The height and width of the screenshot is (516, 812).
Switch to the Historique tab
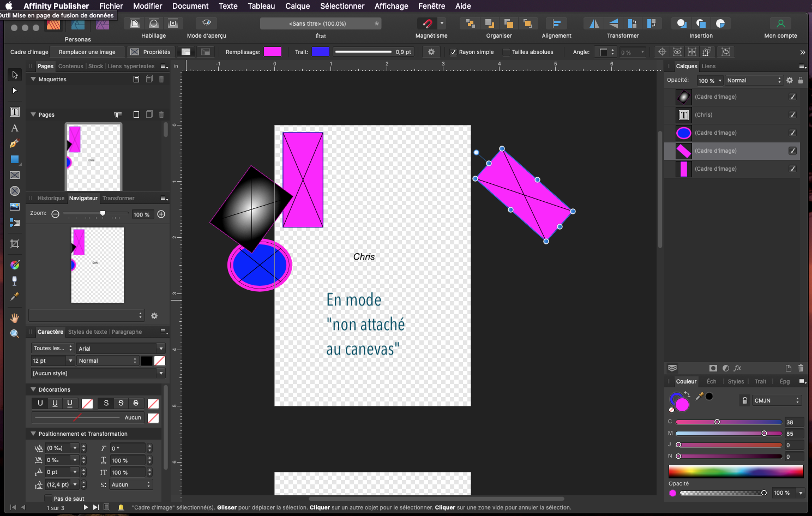tap(51, 198)
